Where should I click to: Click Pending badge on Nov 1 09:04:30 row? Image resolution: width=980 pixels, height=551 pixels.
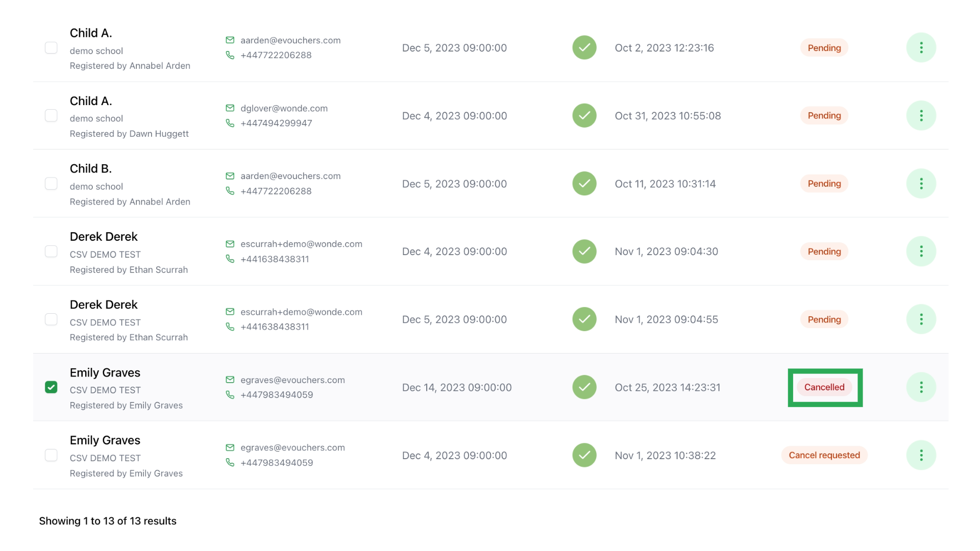824,252
